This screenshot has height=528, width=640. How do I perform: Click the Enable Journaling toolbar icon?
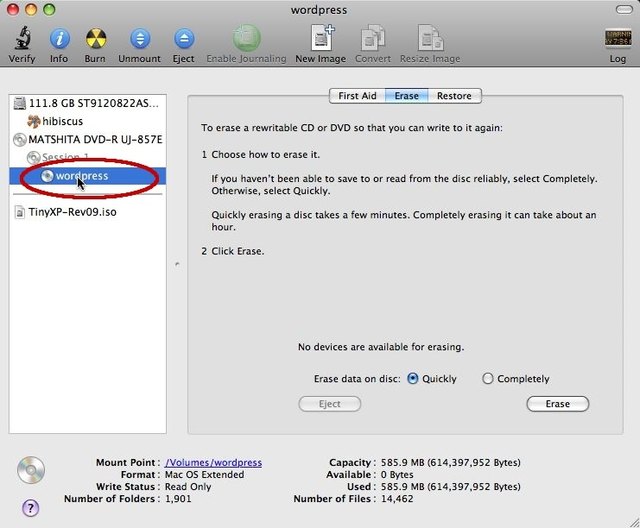(246, 38)
